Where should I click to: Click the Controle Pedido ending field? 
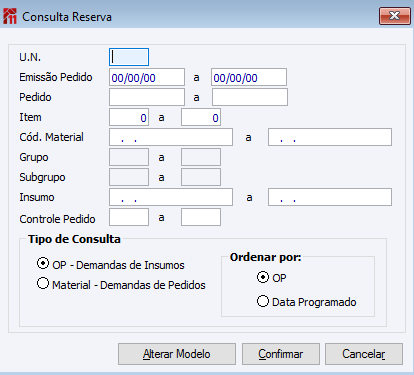coord(201,217)
